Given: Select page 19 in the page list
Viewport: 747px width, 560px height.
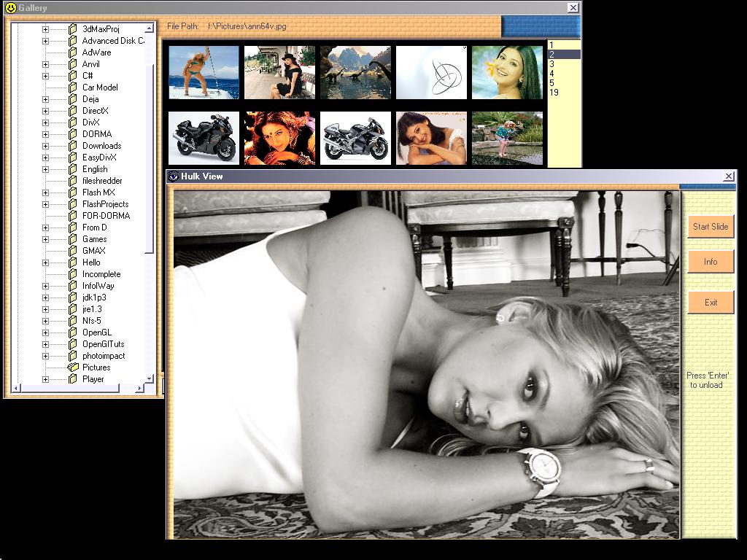Looking at the screenshot, I should coord(554,93).
